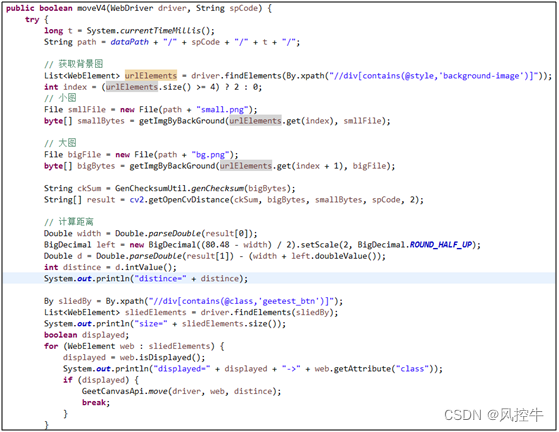The height and width of the screenshot is (432, 559).
Task: Click the orange-highlighted urlElements variable declaration
Action: [x=150, y=76]
